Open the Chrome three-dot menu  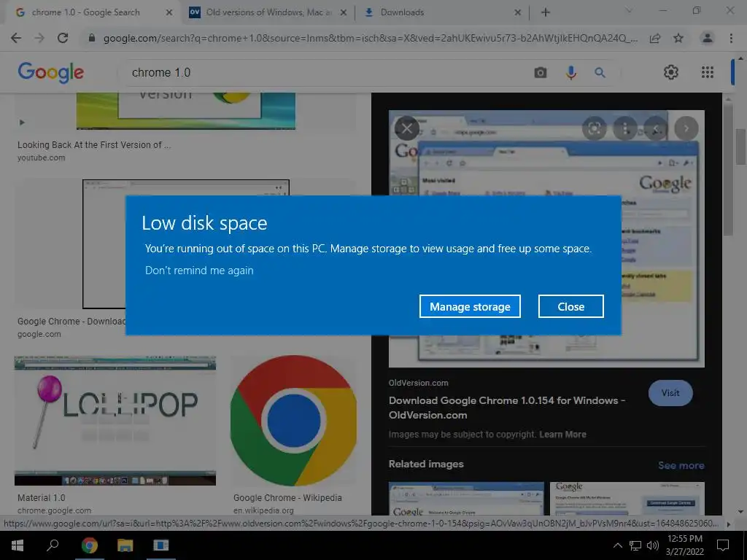731,38
